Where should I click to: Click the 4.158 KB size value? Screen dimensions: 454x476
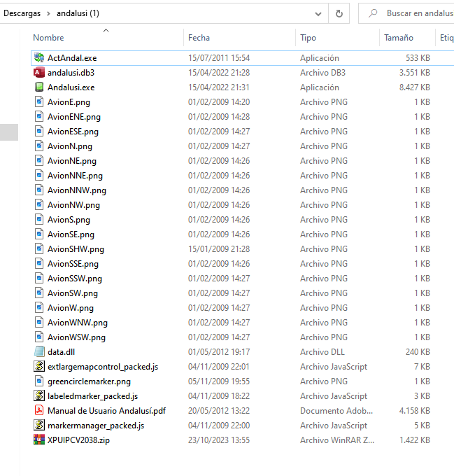point(415,411)
